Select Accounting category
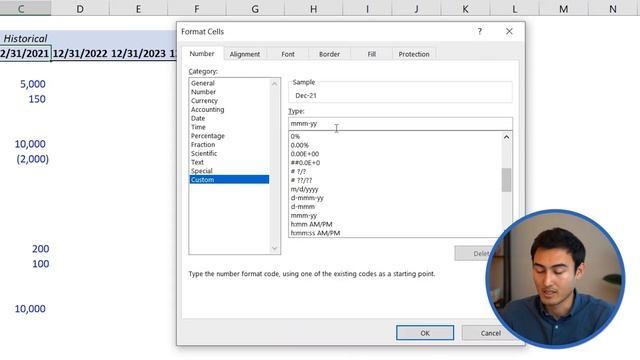The width and height of the screenshot is (640, 360). pos(229,109)
